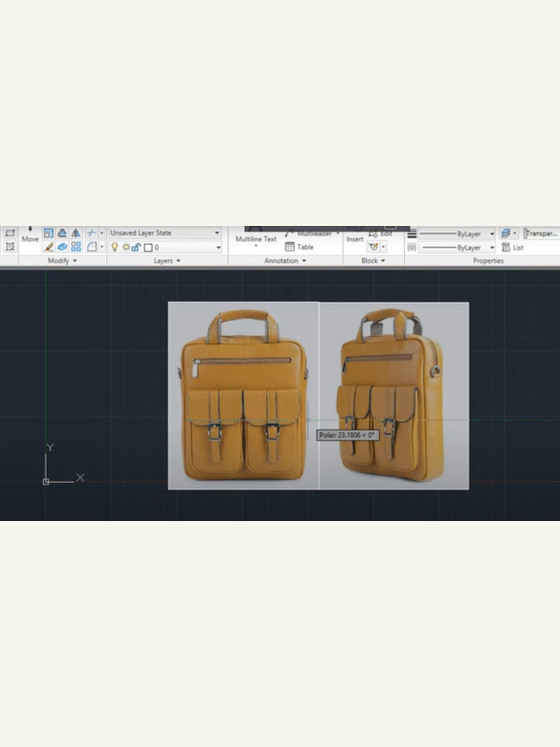Image resolution: width=560 pixels, height=747 pixels.
Task: Click the Insert block tool
Action: point(355,237)
